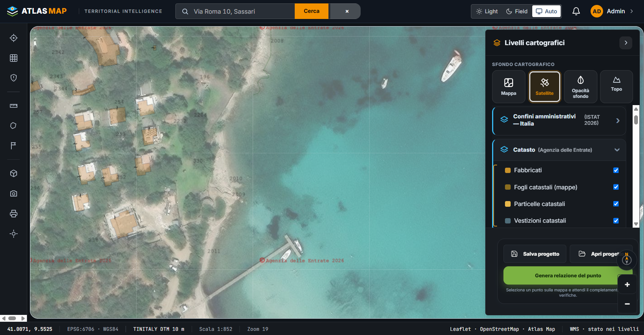Click the camera snapshot icon
Viewport: 644px width, 335px height.
pyautogui.click(x=14, y=193)
